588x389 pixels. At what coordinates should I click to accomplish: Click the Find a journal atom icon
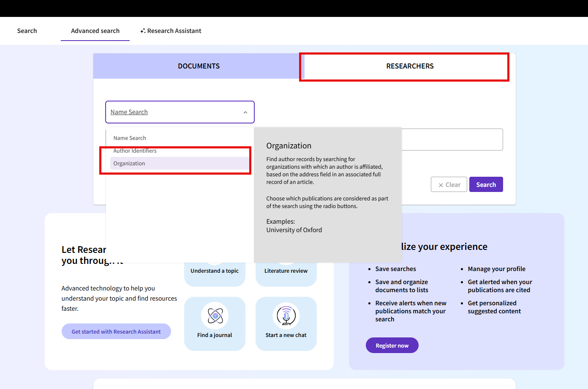215,316
